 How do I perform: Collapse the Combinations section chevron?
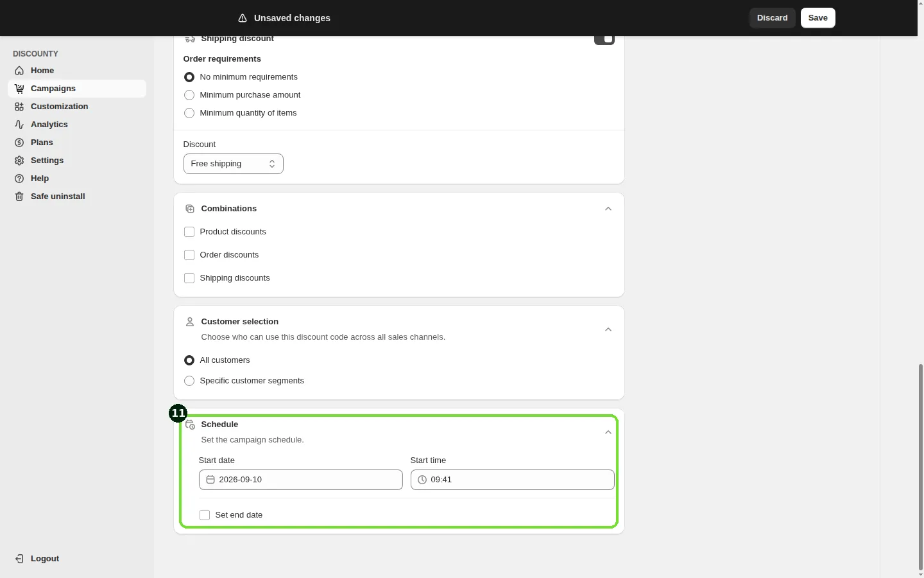[x=608, y=209]
